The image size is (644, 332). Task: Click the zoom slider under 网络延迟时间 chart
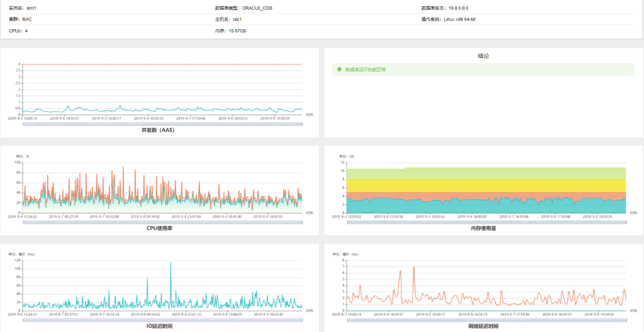(487, 320)
